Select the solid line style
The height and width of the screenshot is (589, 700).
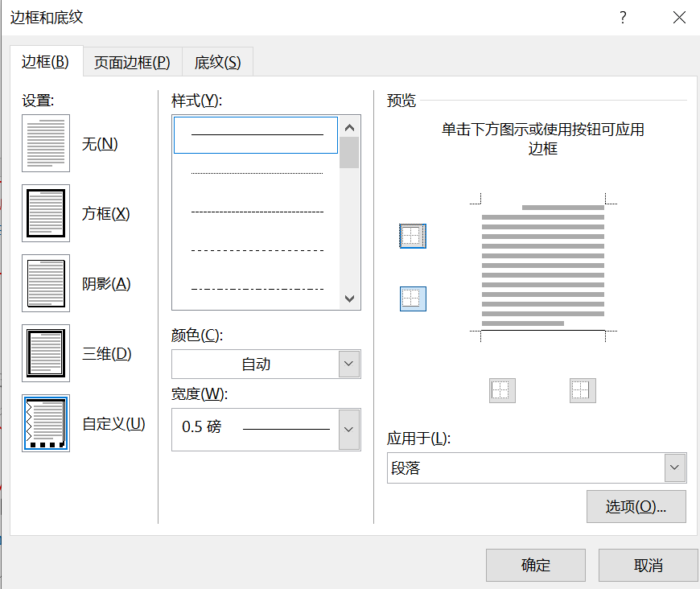[256, 135]
